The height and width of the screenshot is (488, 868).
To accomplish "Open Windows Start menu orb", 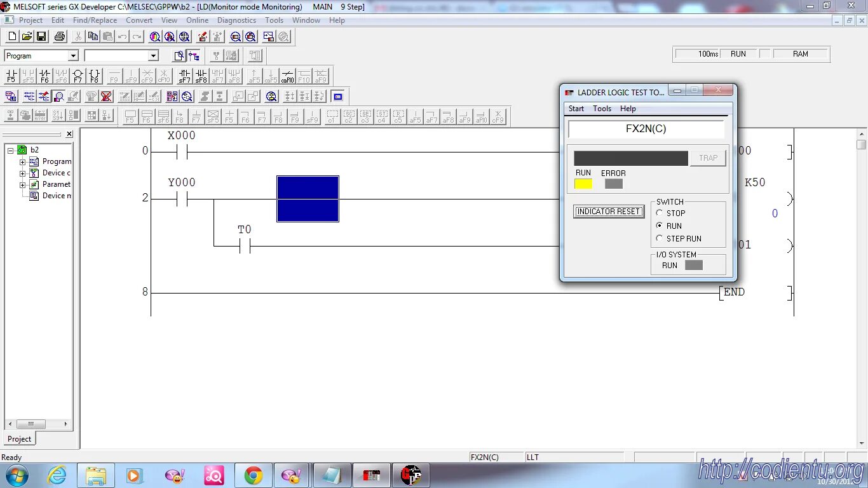I will 16,475.
